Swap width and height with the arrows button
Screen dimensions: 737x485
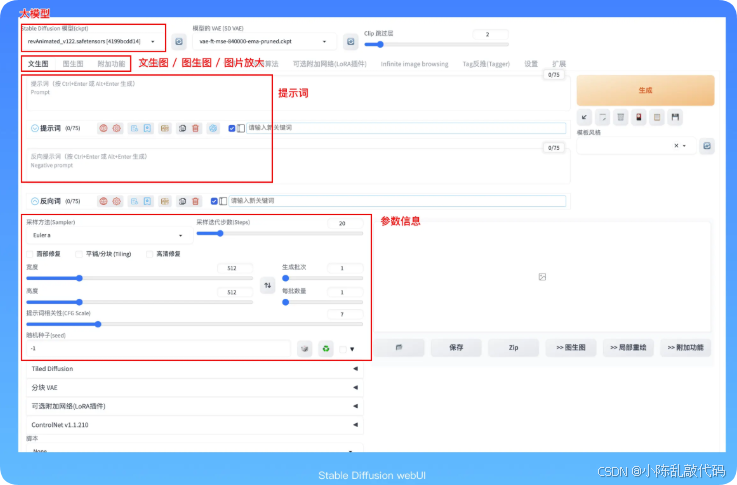click(x=267, y=285)
